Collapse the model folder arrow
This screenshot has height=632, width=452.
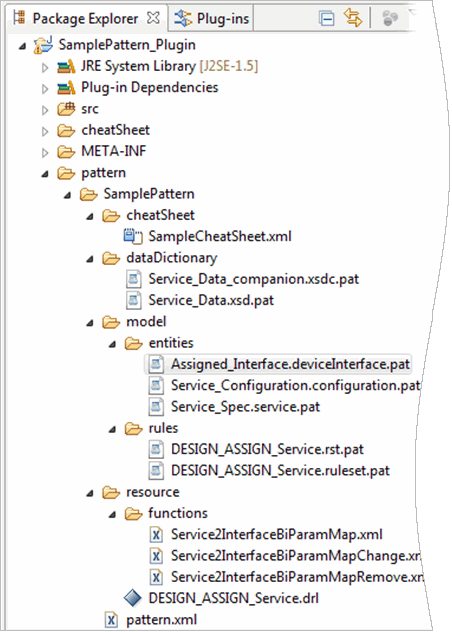(90, 323)
